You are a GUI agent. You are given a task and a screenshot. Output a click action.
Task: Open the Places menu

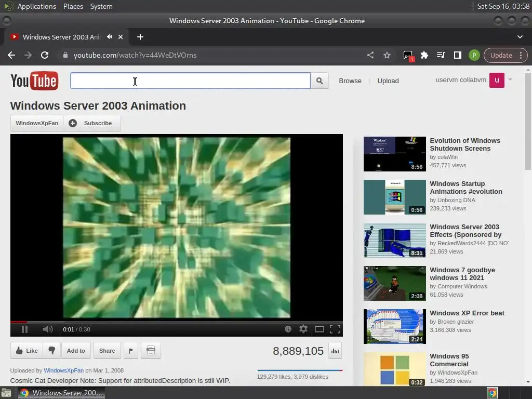(x=73, y=6)
